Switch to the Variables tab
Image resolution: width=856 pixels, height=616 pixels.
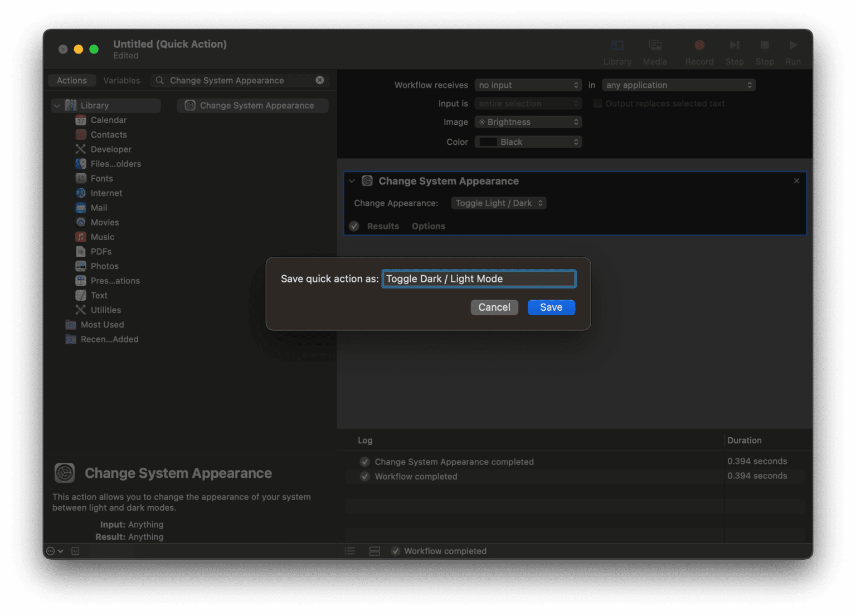(x=121, y=80)
